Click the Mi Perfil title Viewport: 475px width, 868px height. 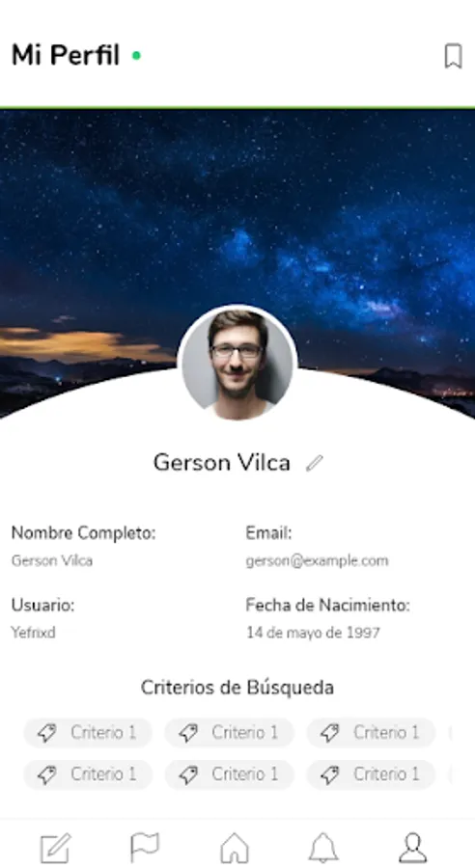click(x=66, y=55)
